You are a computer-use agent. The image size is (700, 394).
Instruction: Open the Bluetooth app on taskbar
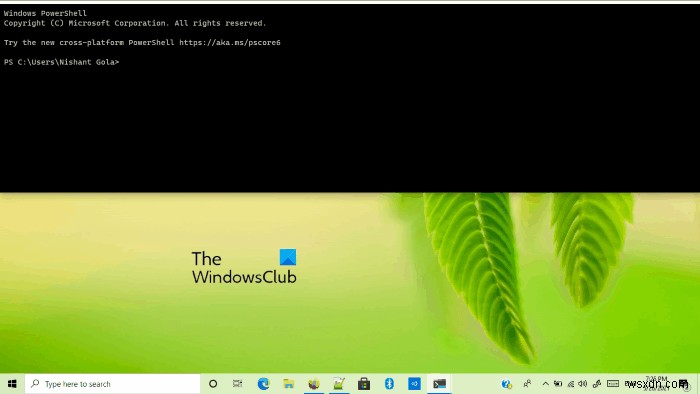[x=389, y=384]
